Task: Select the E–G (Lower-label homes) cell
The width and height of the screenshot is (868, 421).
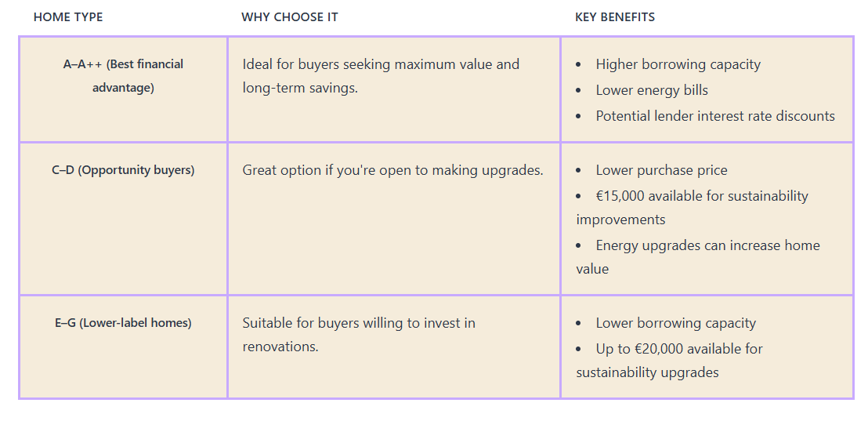Action: pyautogui.click(x=123, y=323)
